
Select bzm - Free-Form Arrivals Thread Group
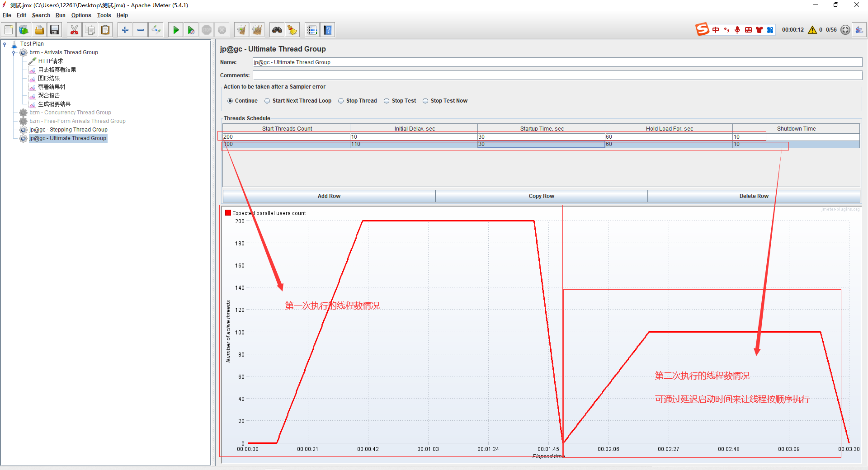77,121
